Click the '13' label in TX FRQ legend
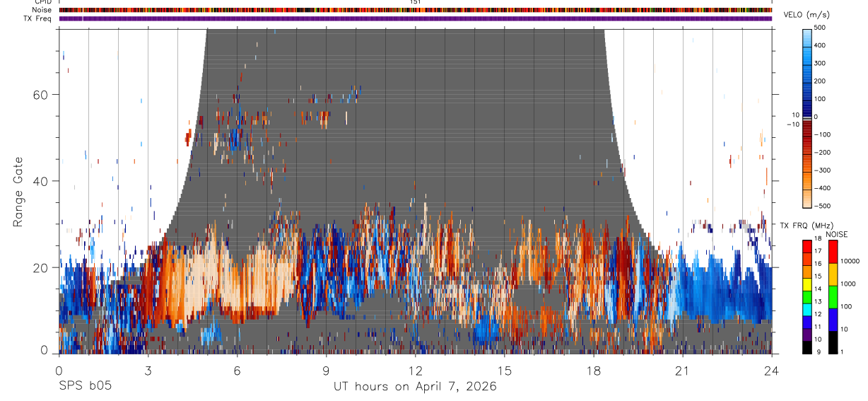The height and width of the screenshot is (401, 868). 819,302
